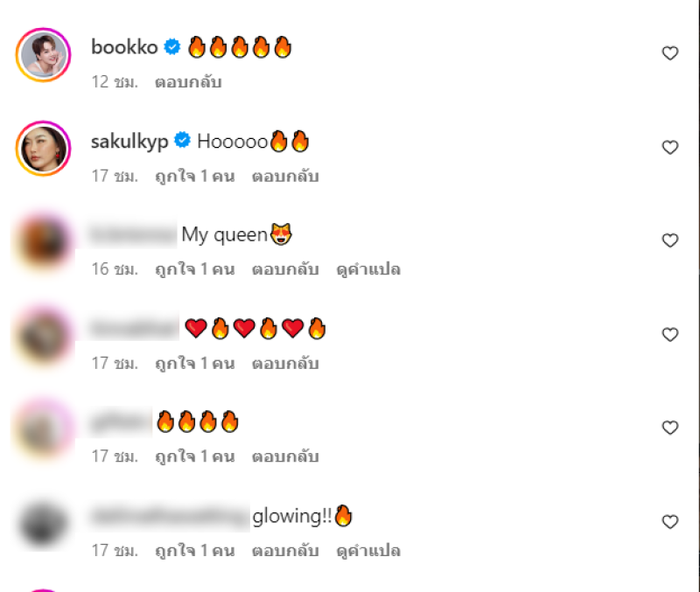Reply to the My queen comment
Viewport: 700px width, 592px height.
(285, 269)
